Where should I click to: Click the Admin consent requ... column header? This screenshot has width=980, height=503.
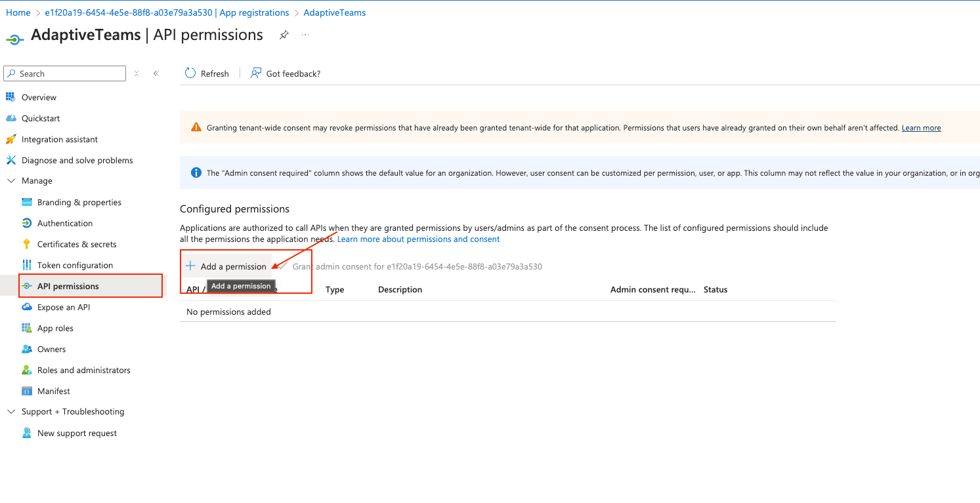(x=652, y=289)
